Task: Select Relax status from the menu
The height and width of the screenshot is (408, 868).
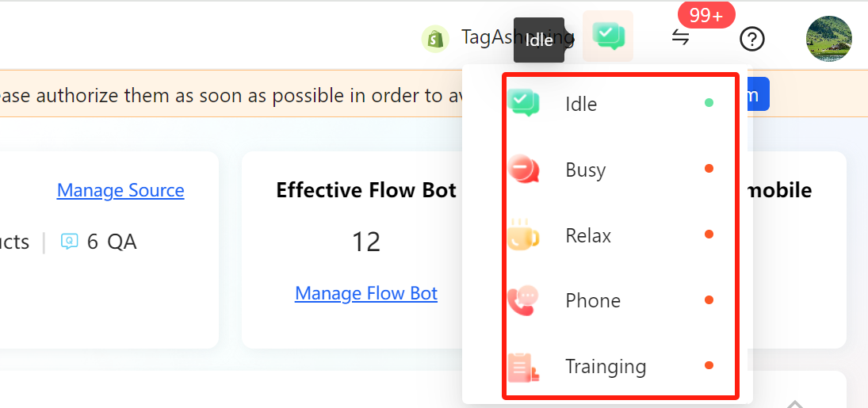Action: [x=621, y=235]
